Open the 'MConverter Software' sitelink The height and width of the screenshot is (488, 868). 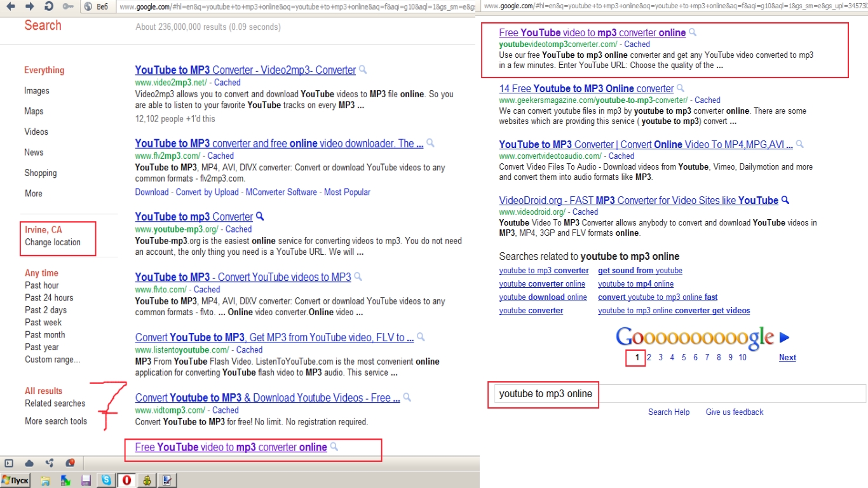(281, 192)
